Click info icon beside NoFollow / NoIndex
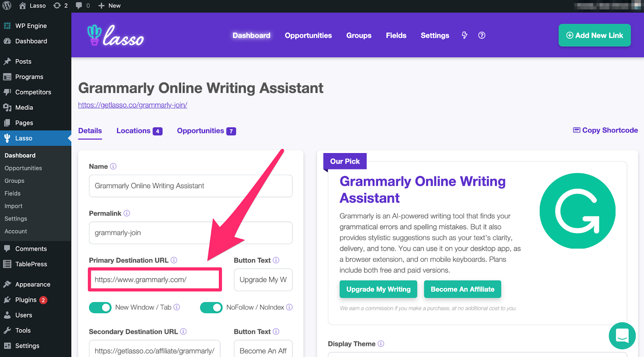 pyautogui.click(x=289, y=307)
